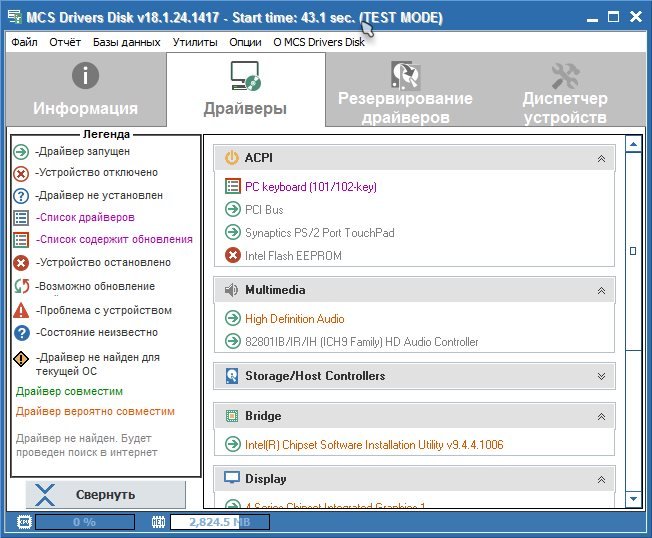Click the status icon beside 82801IB/IR/IH HD Audio Controller

click(x=233, y=341)
